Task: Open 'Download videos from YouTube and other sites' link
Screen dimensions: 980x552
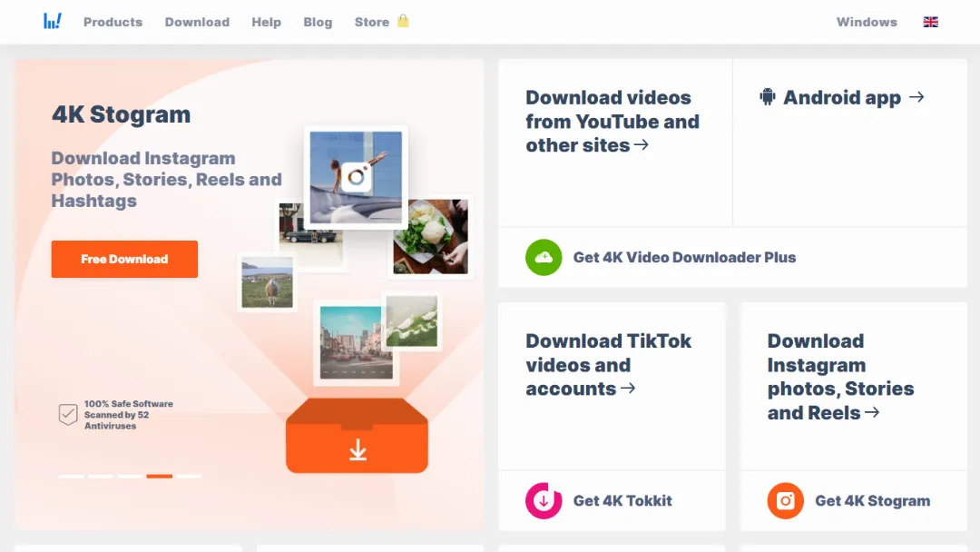Action: [612, 122]
